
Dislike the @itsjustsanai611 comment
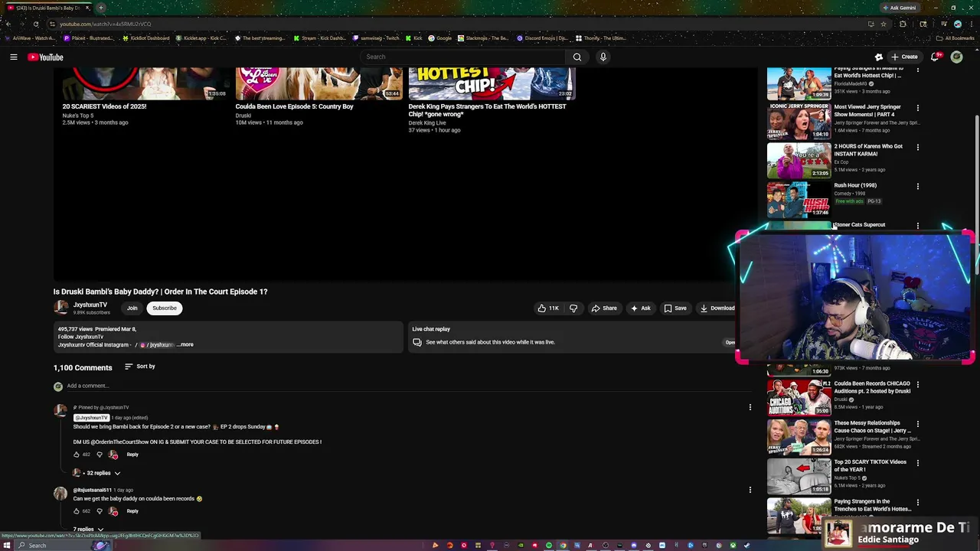point(99,511)
